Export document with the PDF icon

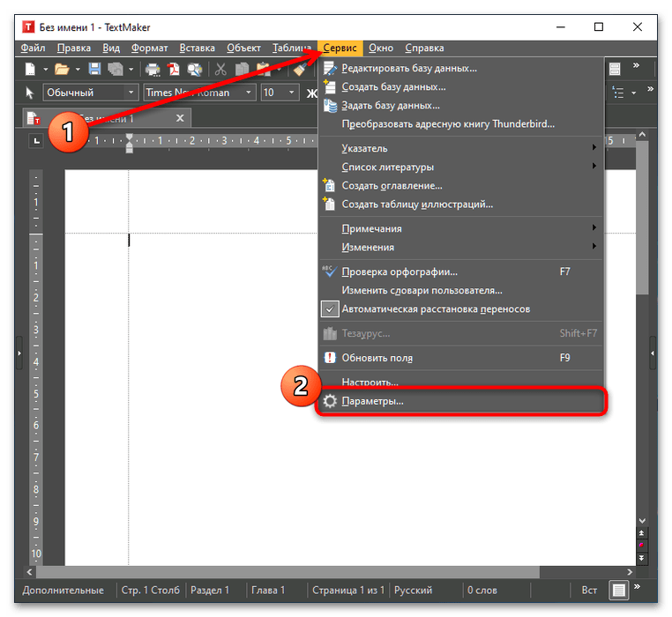click(174, 69)
